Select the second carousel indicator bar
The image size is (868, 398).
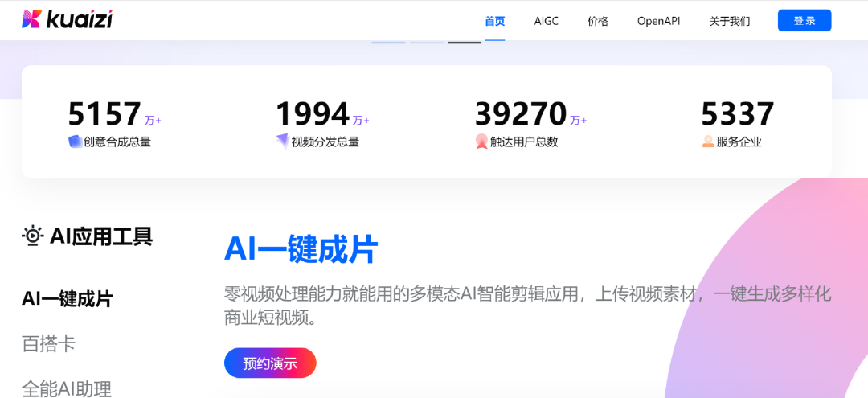click(426, 42)
